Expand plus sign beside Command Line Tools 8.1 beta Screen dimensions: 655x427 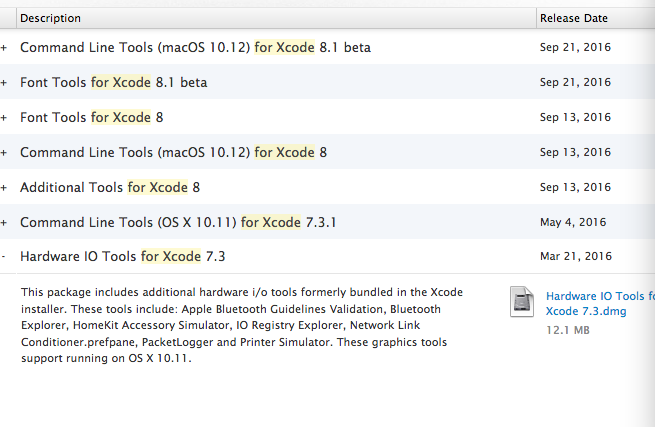(x=4, y=47)
